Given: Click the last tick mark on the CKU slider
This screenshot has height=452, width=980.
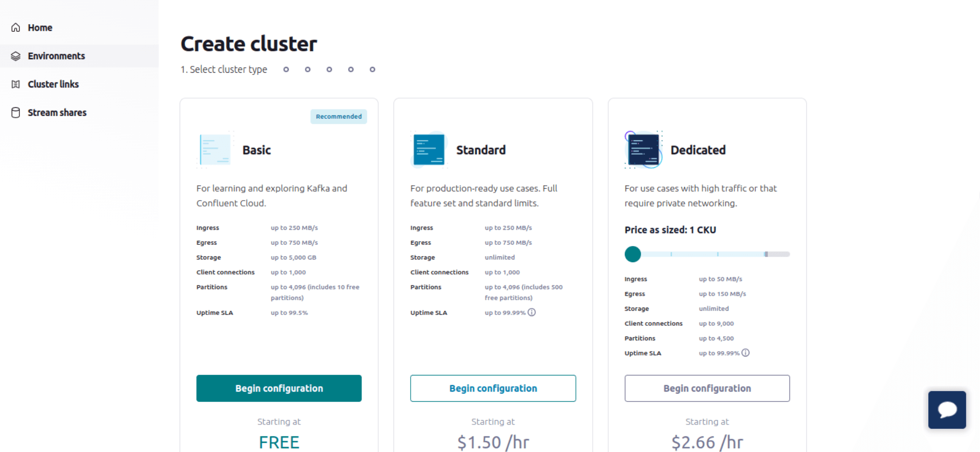Looking at the screenshot, I should pos(766,254).
